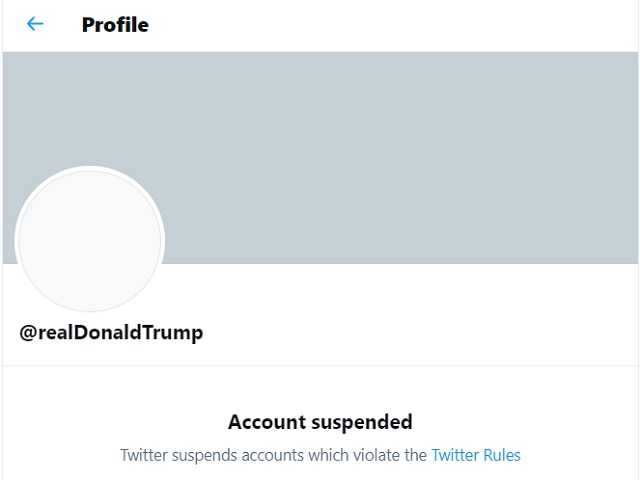Click the word "Rules" in the blue link
Viewport: 640px width, 480px height.
click(501, 455)
